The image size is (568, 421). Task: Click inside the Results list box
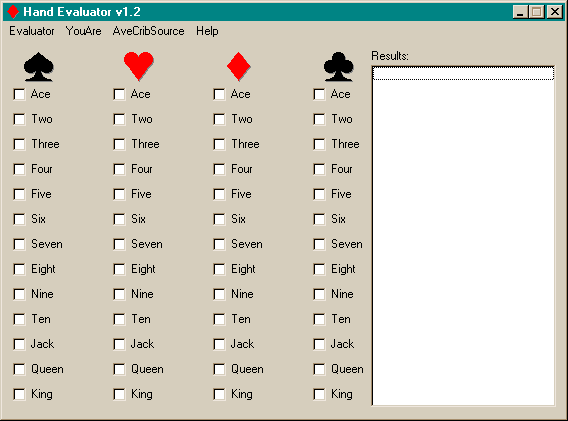[x=463, y=236]
